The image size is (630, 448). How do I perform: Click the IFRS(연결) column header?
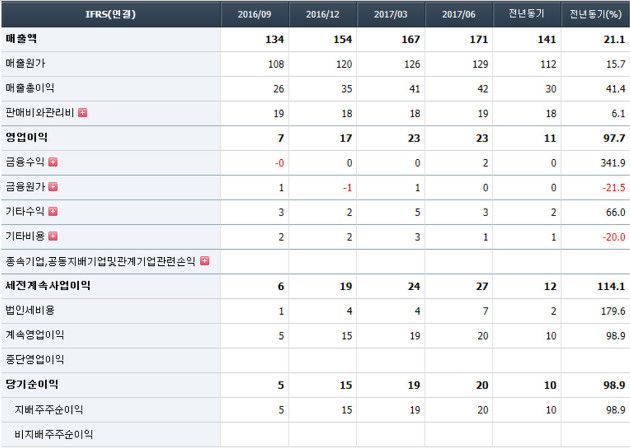tap(111, 14)
